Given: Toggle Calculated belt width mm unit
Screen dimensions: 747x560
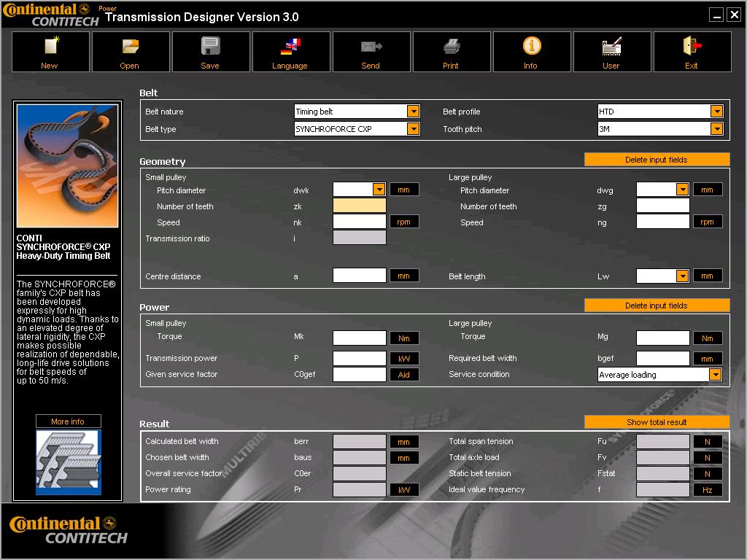Looking at the screenshot, I should tap(404, 442).
